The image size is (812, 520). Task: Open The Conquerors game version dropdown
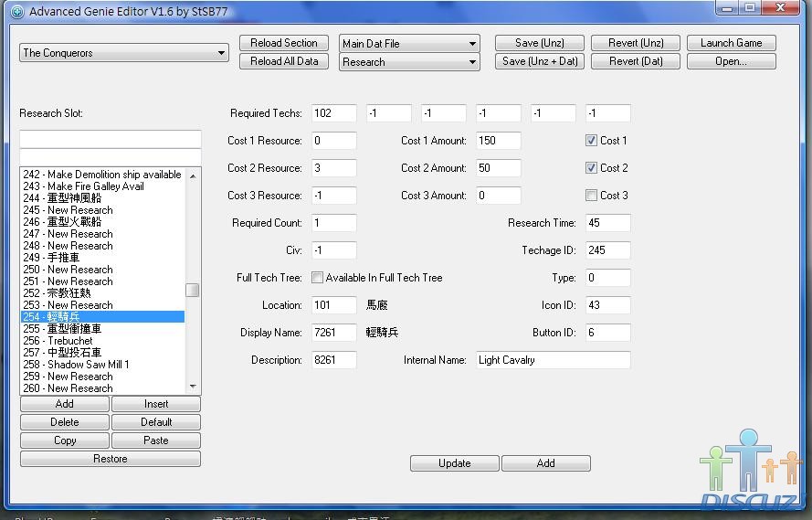(x=124, y=53)
